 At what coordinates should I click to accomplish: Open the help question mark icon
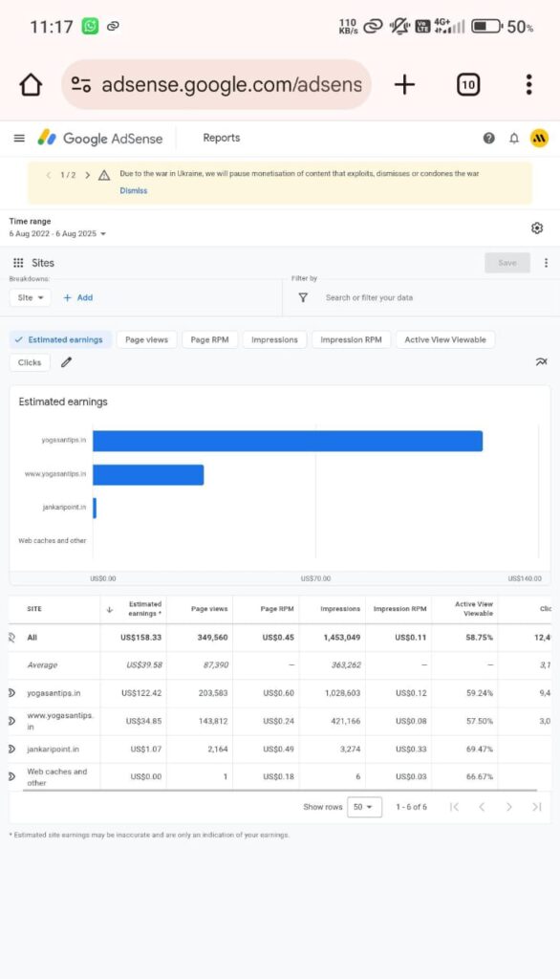tap(489, 138)
